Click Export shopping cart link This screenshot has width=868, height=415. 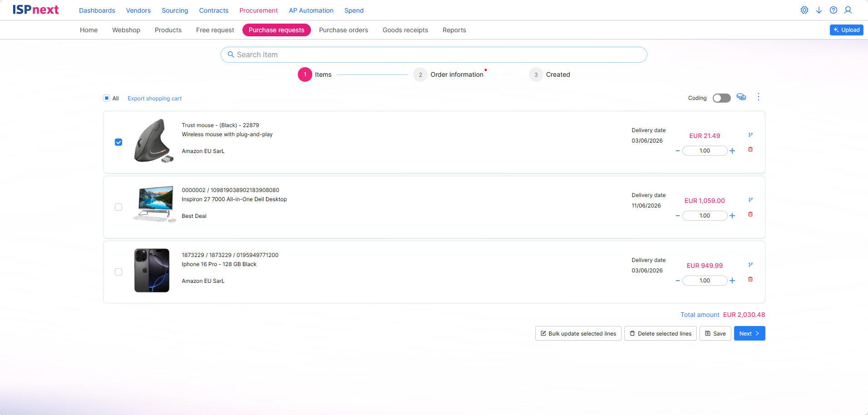155,99
